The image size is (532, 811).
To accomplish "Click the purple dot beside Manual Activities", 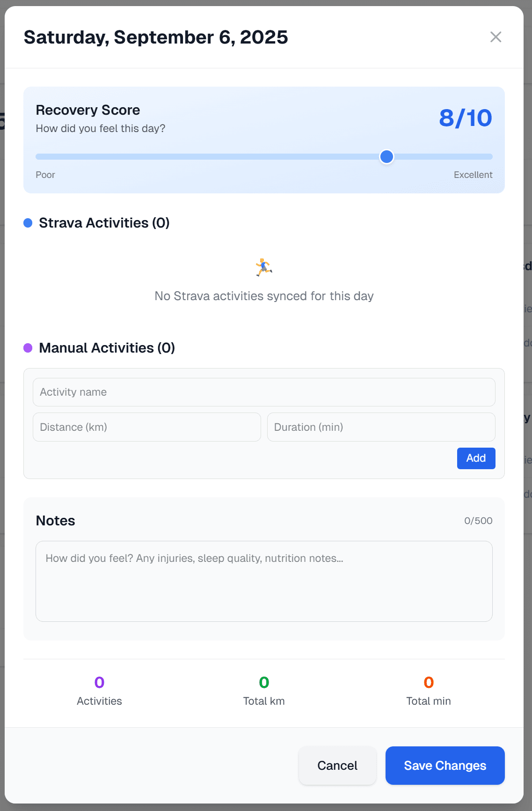I will 28,347.
